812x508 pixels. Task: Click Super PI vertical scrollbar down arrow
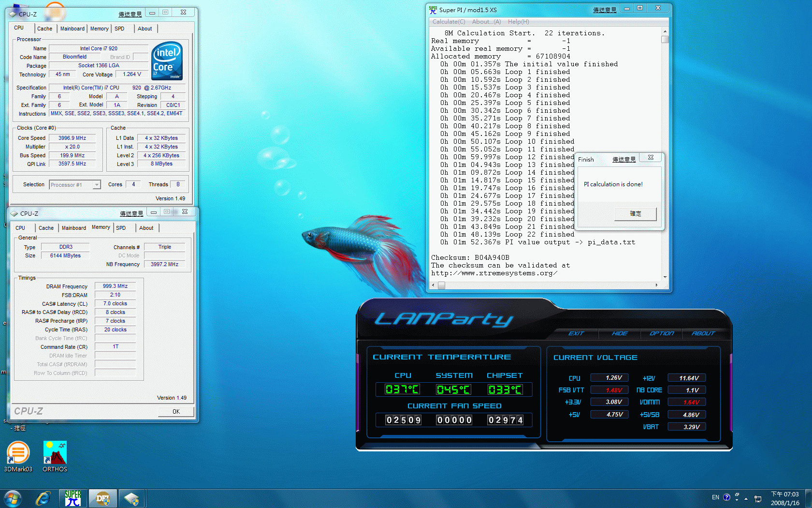[665, 277]
